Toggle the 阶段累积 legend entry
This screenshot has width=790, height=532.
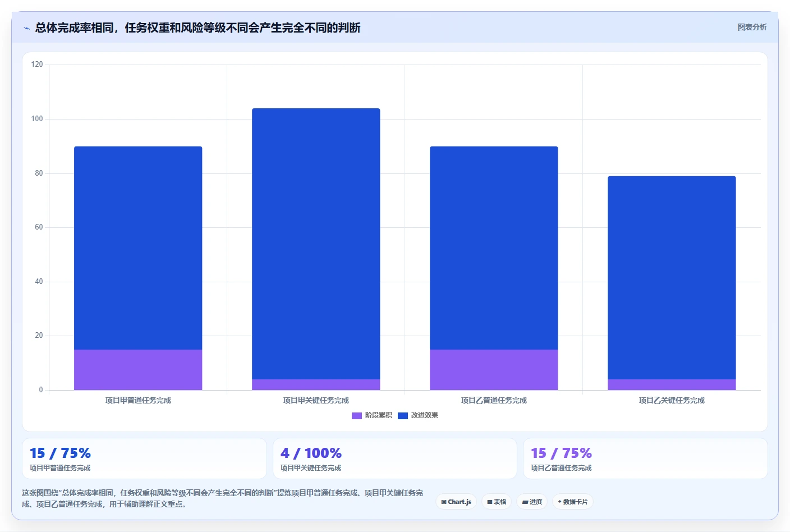coord(372,415)
